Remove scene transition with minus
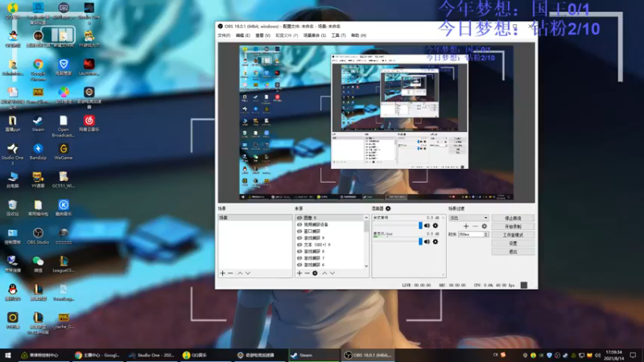This screenshot has height=362, width=644. tap(475, 226)
